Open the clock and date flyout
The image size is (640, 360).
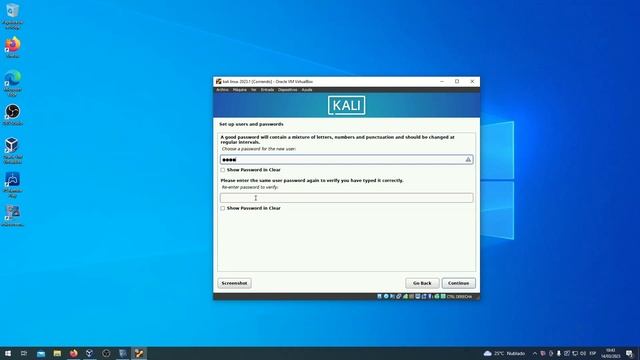coord(611,353)
